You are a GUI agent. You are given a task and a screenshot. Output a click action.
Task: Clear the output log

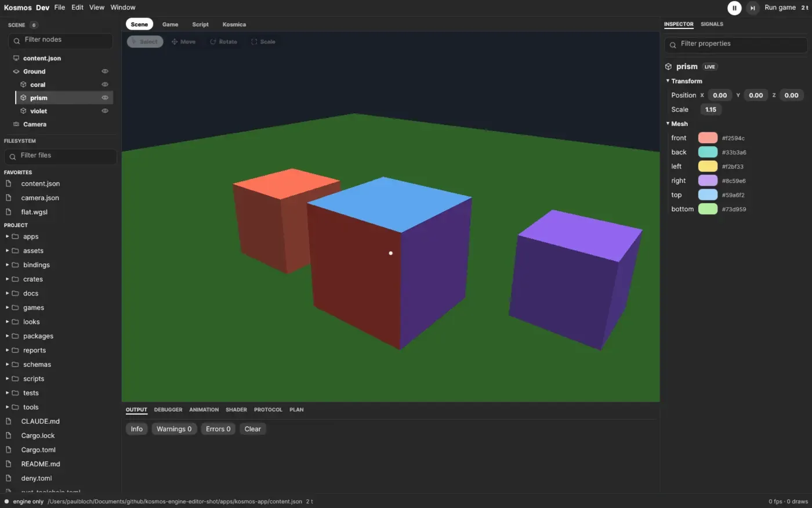(253, 429)
